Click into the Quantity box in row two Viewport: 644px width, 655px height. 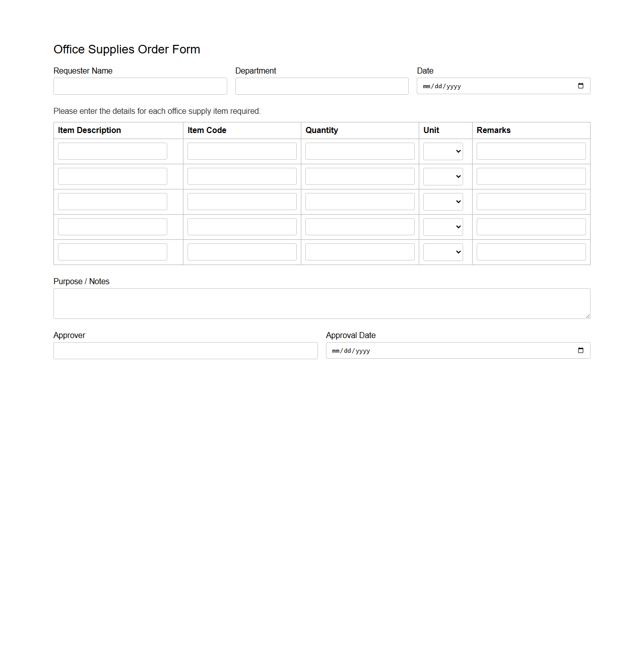(359, 176)
